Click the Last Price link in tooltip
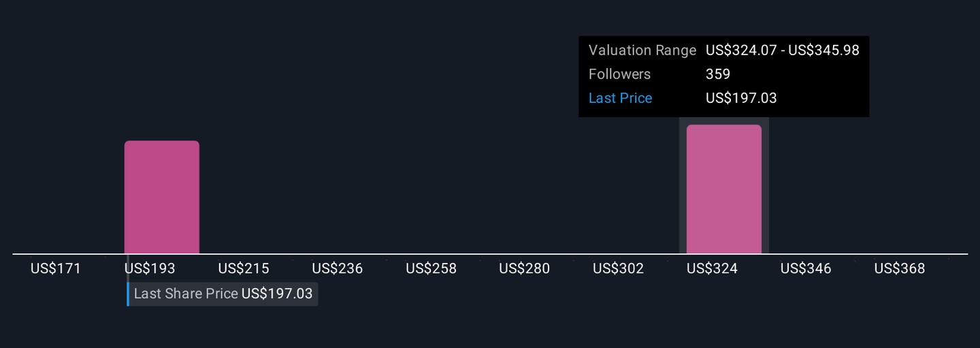The height and width of the screenshot is (348, 980). (620, 98)
